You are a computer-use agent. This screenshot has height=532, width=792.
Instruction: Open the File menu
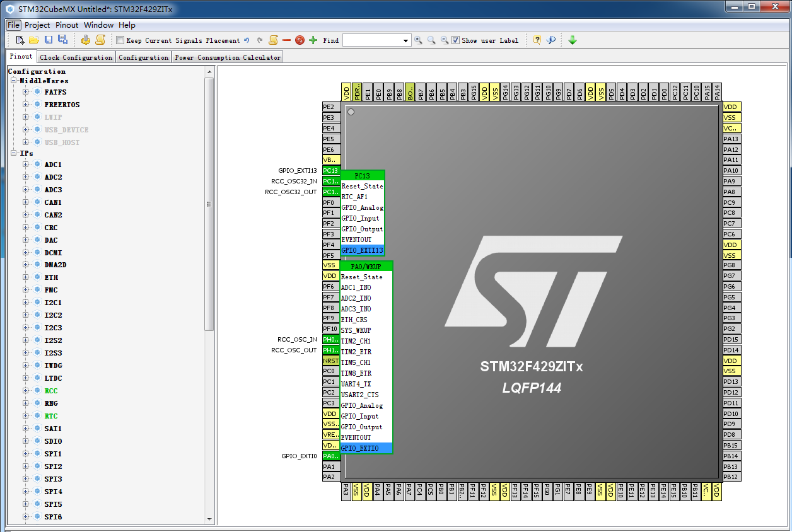coord(14,25)
